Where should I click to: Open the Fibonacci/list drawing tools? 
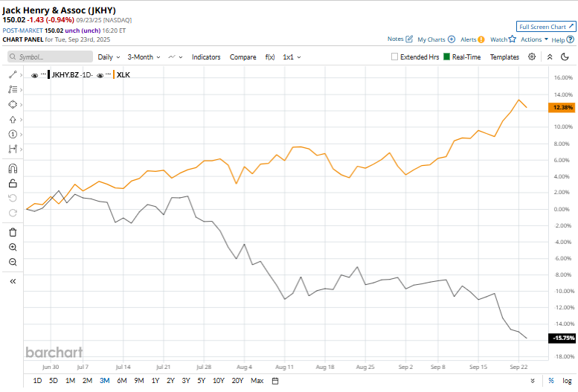point(13,89)
